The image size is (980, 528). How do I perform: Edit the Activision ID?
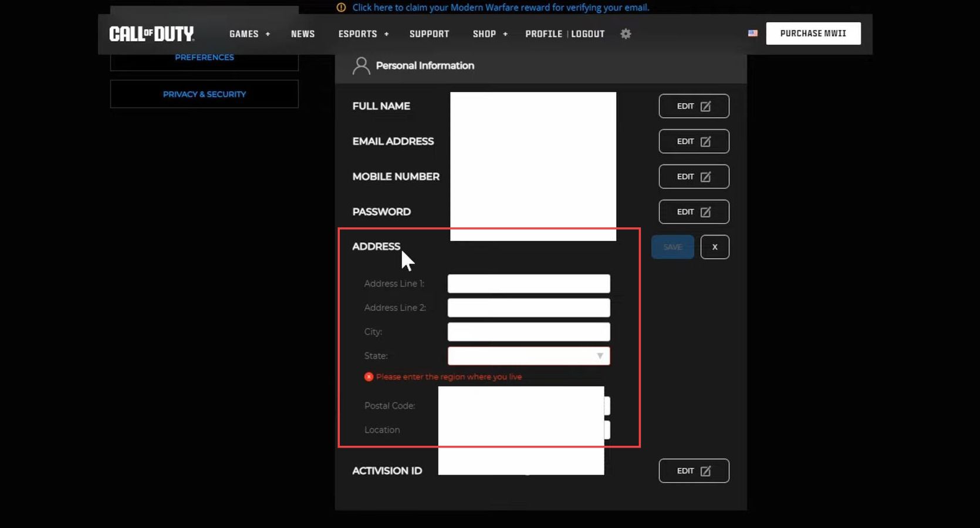(x=694, y=471)
